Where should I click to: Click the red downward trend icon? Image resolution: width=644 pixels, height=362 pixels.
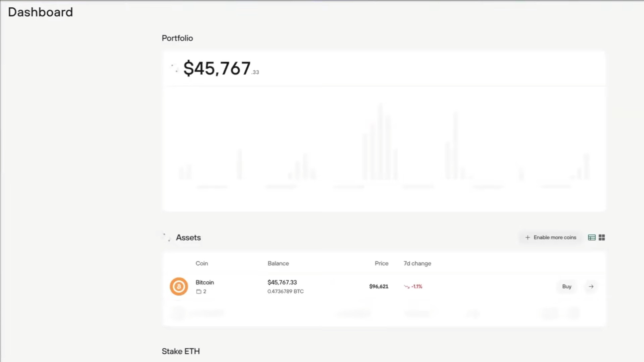pos(407,287)
